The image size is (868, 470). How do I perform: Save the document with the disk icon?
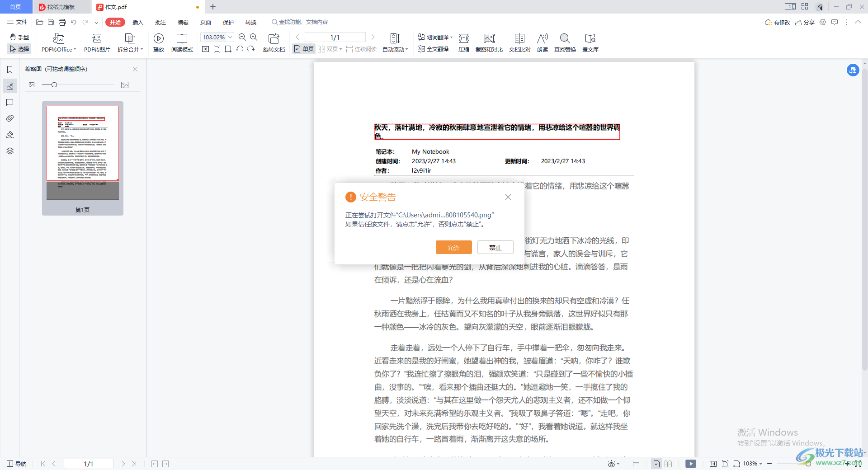point(51,22)
